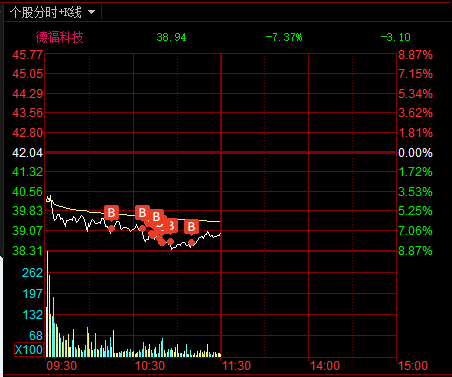Click the B marker above the 11:00 trade
The image size is (452, 377).
pyautogui.click(x=191, y=227)
